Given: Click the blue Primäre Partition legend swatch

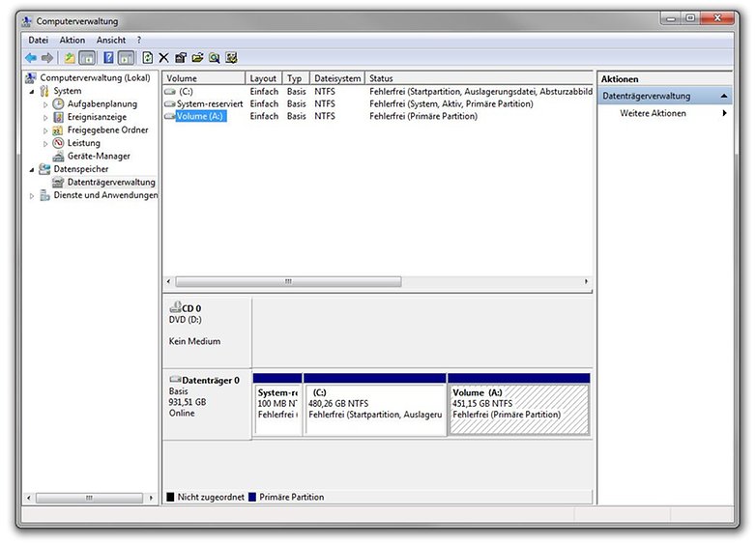Looking at the screenshot, I should [x=252, y=497].
